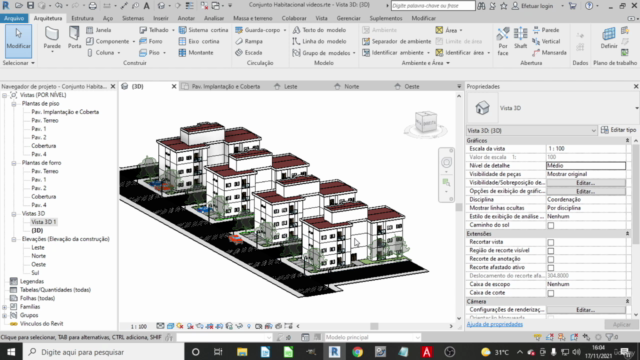Select the Shaft opening tool
The width and height of the screenshot is (640, 360).
(520, 38)
